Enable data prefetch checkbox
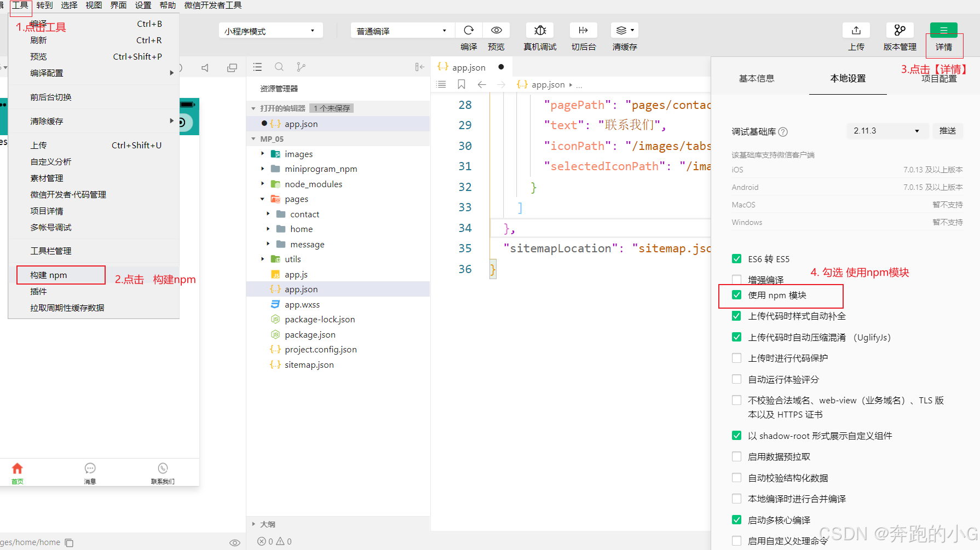Screen dimensions: 980x550 pyautogui.click(x=736, y=456)
